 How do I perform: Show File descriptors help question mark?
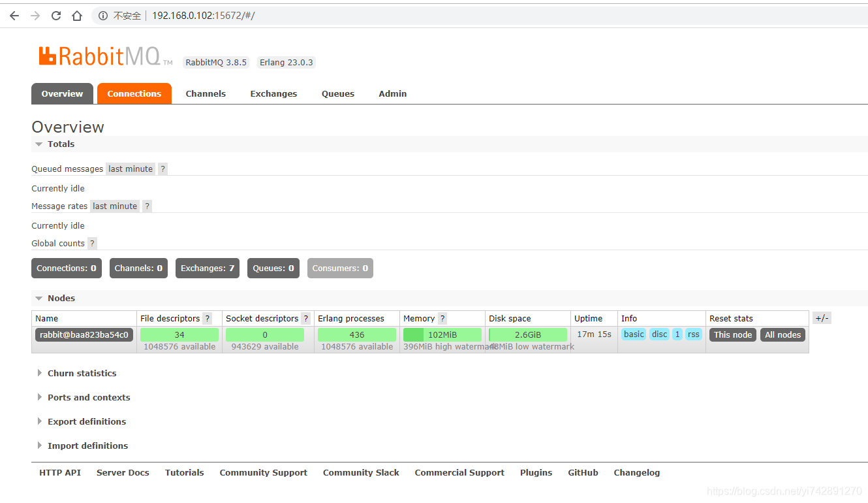tap(207, 318)
